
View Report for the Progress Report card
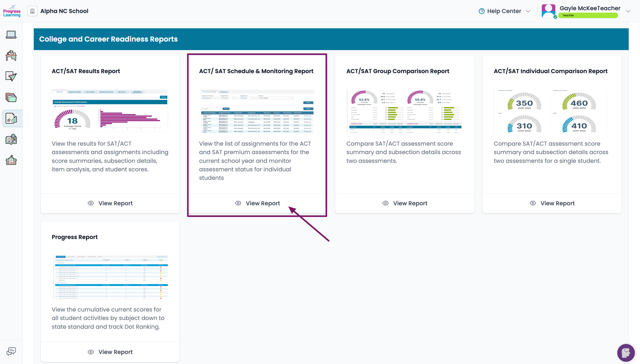pos(110,352)
